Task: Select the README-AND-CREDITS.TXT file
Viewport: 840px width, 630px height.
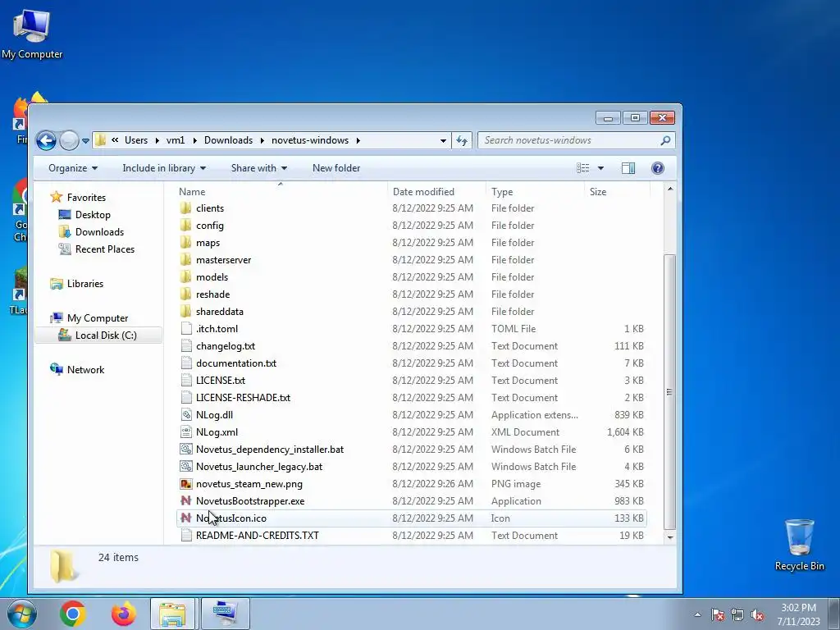Action: 412,536
